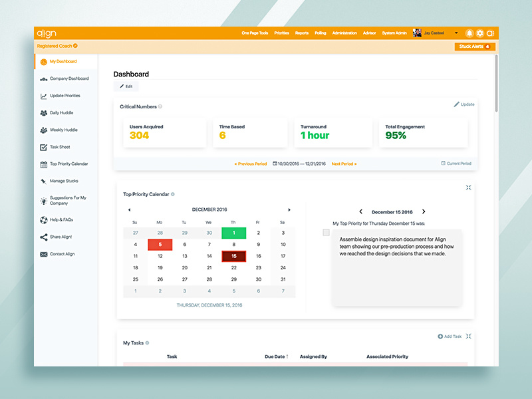Screen dimensions: 532x399
Task: Click the Weekly Huddle people icon
Action: click(44, 130)
